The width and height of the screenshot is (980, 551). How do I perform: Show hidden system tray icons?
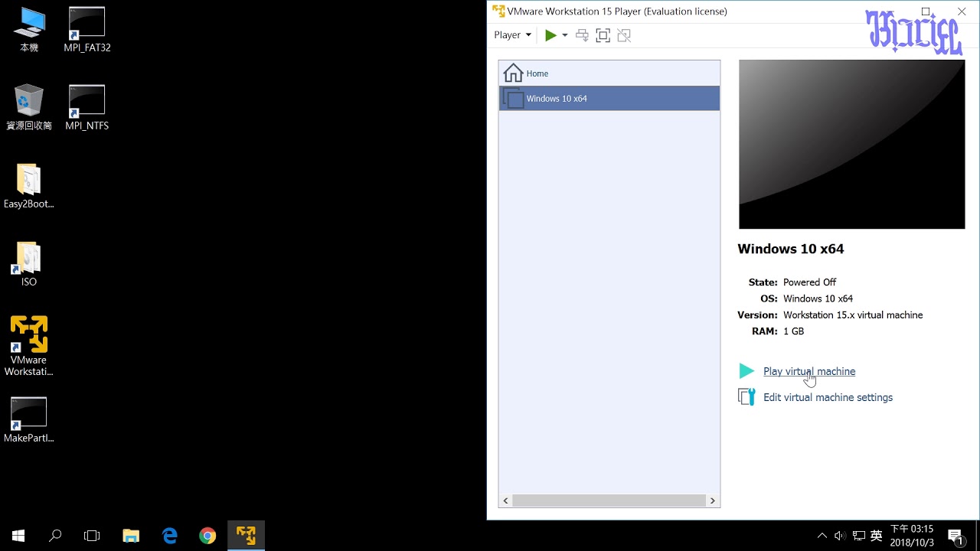tap(822, 536)
